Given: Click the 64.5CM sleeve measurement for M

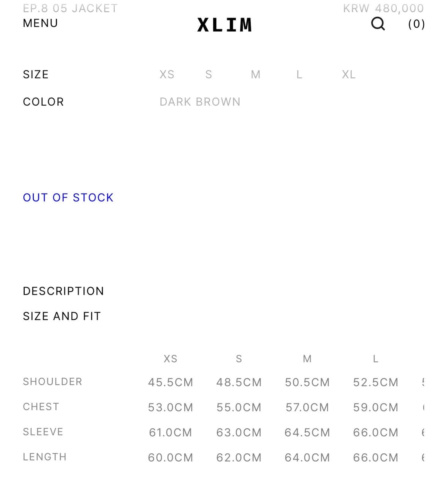Looking at the screenshot, I should click(307, 432).
